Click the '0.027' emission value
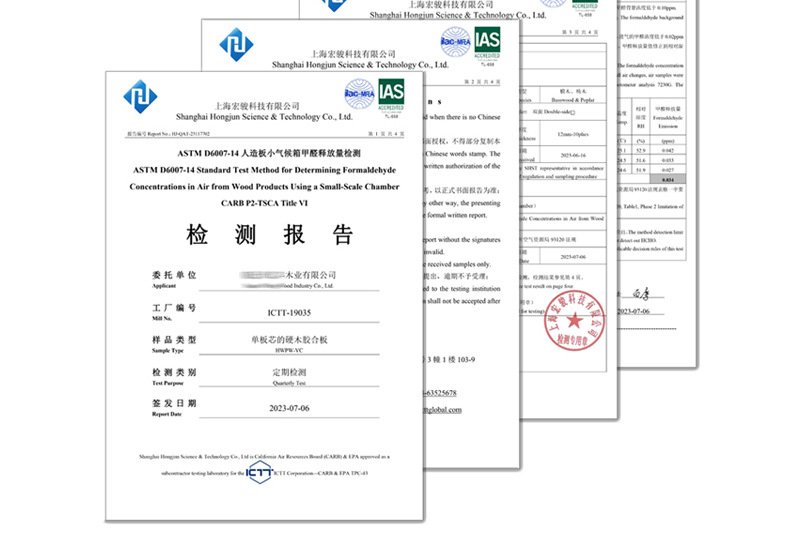800x546 pixels. click(668, 170)
